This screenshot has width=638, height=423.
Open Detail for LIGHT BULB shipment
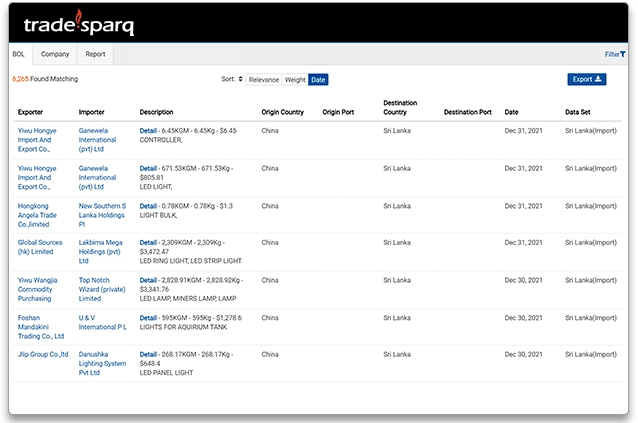tap(148, 206)
